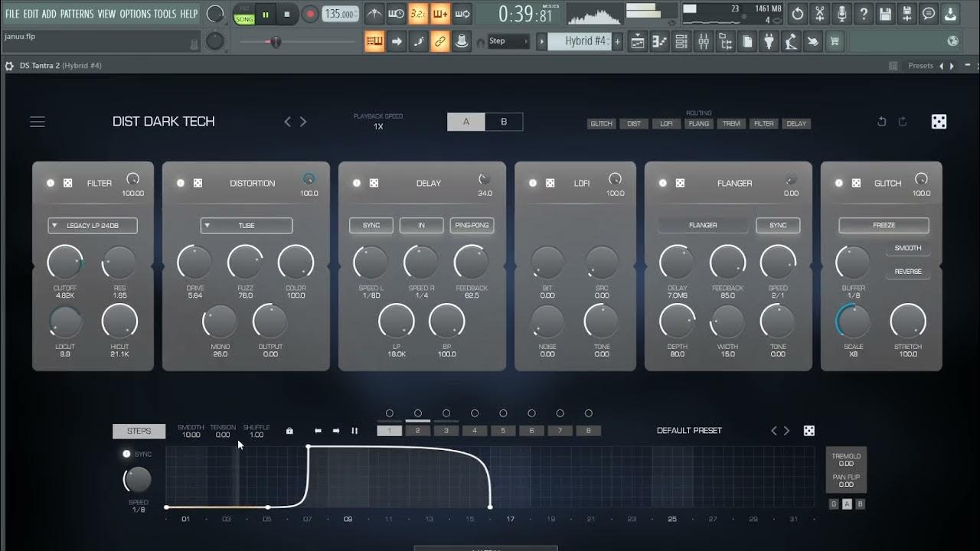Randomize the DISTORTION module with its dice
980x551 pixels.
pos(198,183)
